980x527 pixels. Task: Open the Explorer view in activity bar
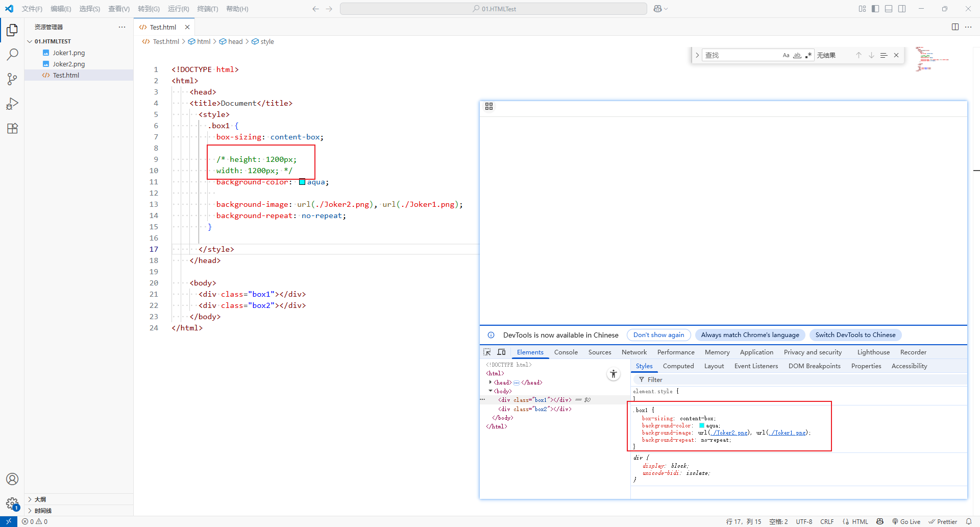(x=12, y=30)
